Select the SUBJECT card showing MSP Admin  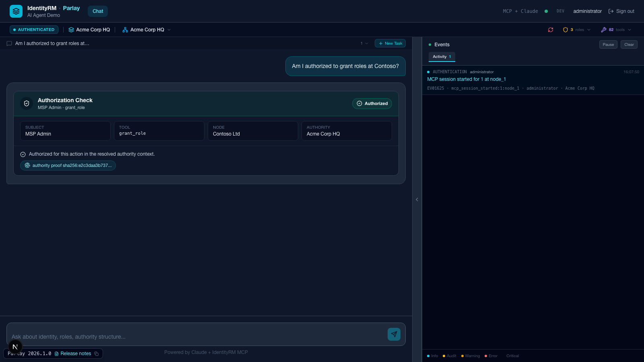pyautogui.click(x=65, y=131)
